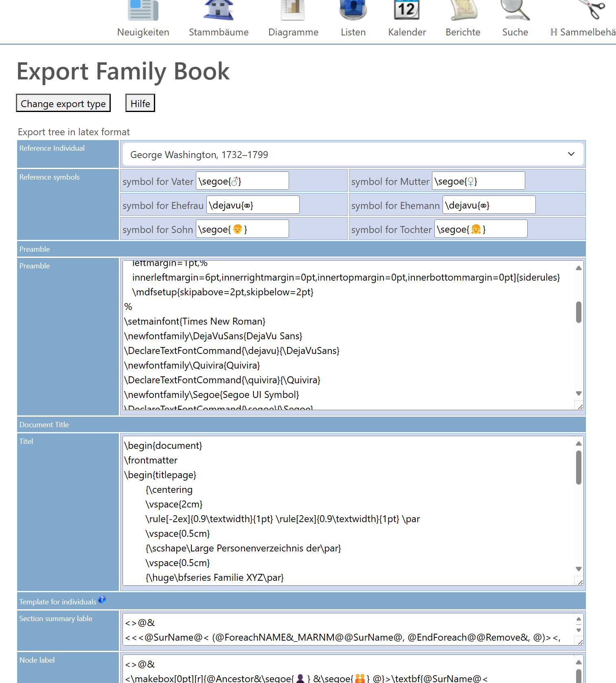Select the Berichte menu label
The image size is (616, 683).
(x=463, y=32)
